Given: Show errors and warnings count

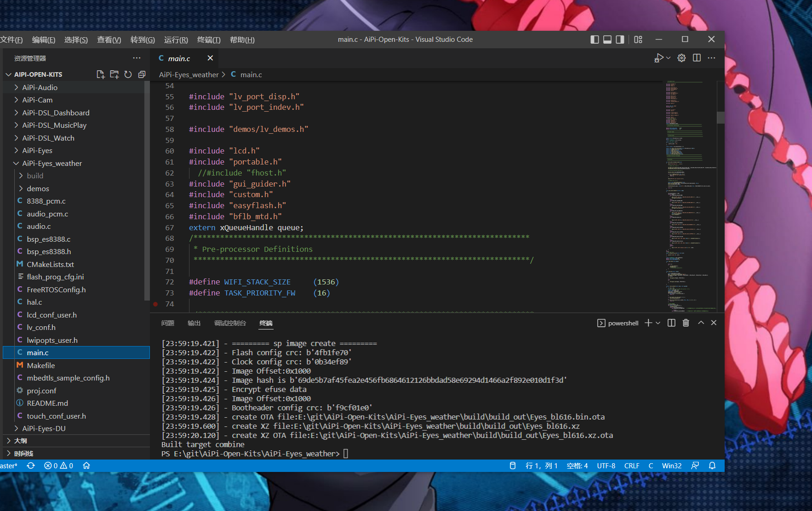Looking at the screenshot, I should [58, 466].
